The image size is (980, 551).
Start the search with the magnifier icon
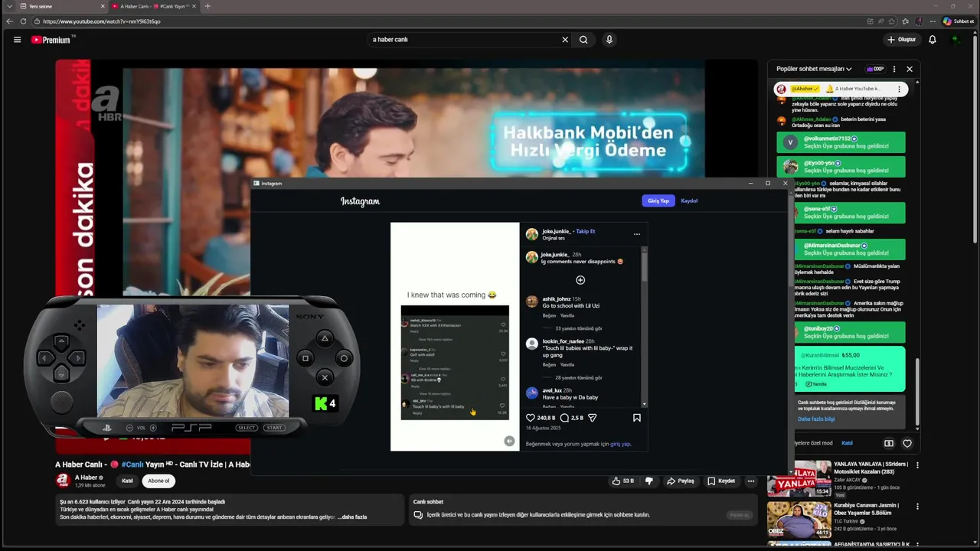click(x=583, y=40)
